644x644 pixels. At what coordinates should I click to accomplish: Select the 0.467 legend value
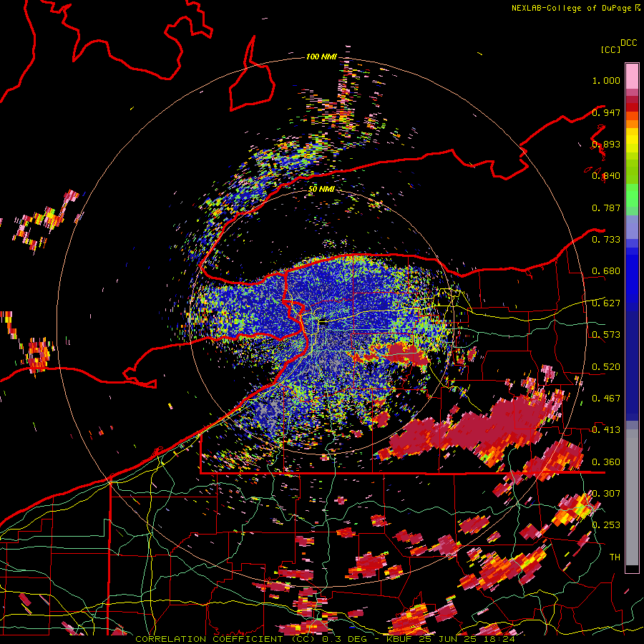(606, 399)
